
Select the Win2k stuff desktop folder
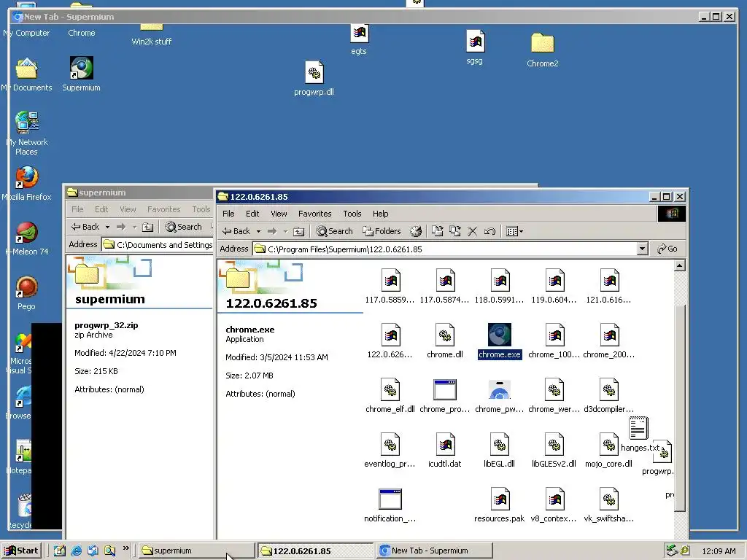[152, 34]
